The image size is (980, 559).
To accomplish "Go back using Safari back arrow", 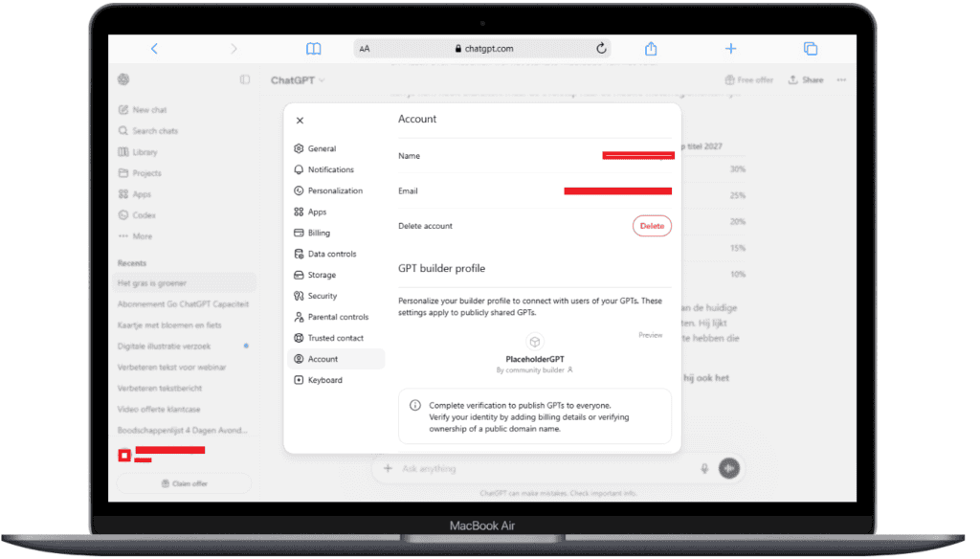I will point(154,49).
